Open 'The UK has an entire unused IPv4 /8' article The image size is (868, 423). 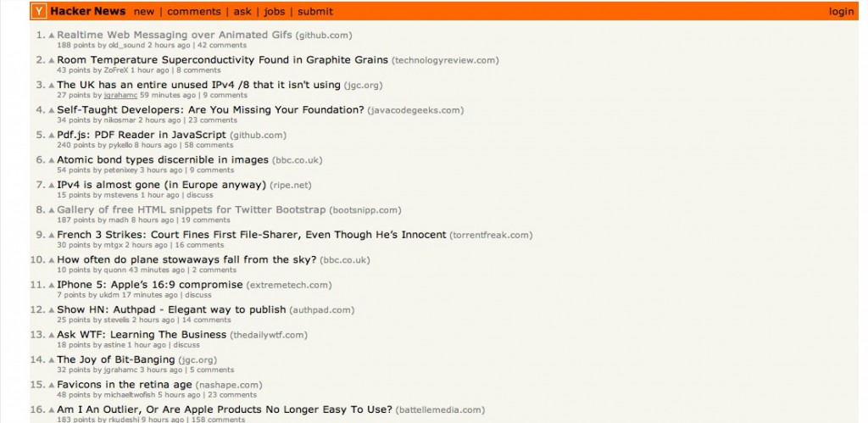pyautogui.click(x=198, y=85)
